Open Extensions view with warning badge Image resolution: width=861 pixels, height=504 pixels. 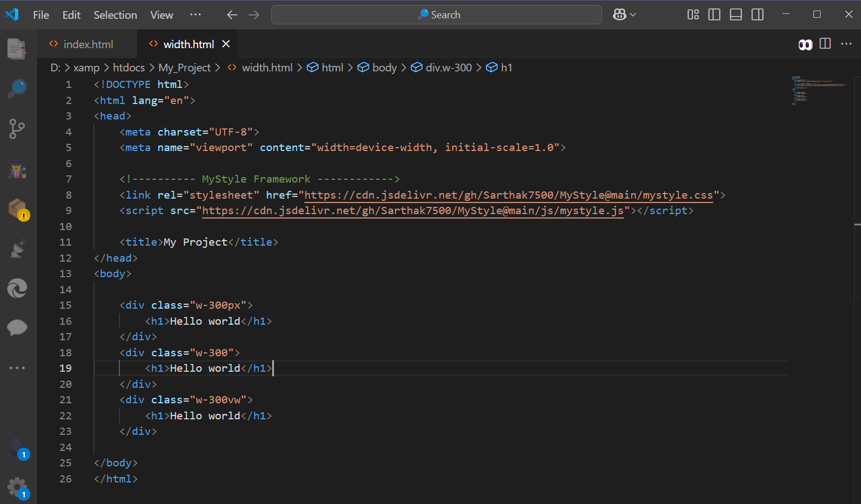tap(17, 210)
